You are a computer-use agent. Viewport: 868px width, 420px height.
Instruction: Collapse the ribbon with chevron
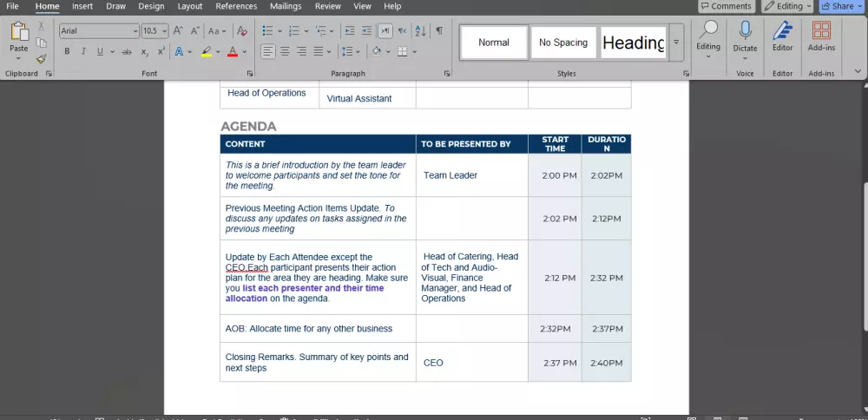pos(858,71)
